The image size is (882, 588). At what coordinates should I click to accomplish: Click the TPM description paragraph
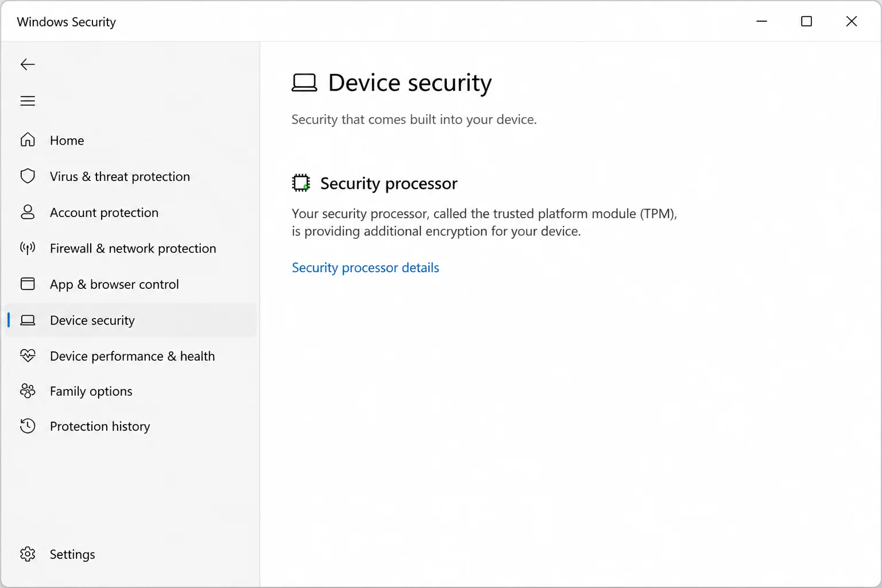click(485, 222)
